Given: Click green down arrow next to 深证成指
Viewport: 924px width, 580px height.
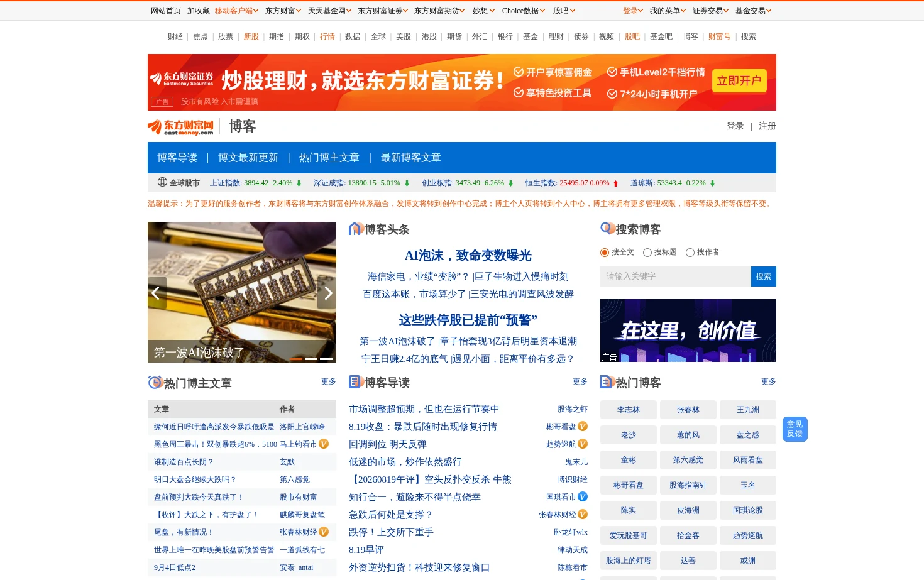Looking at the screenshot, I should click(x=407, y=183).
